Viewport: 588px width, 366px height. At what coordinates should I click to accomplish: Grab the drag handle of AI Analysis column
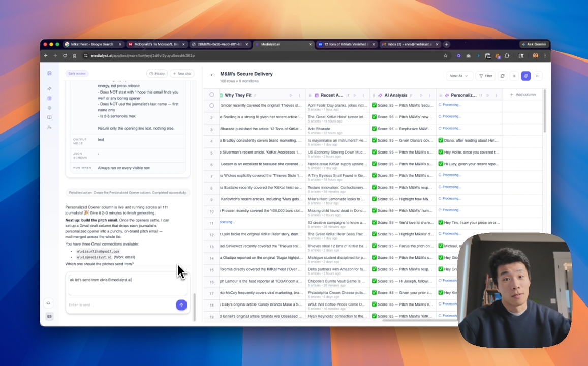tap(374, 95)
